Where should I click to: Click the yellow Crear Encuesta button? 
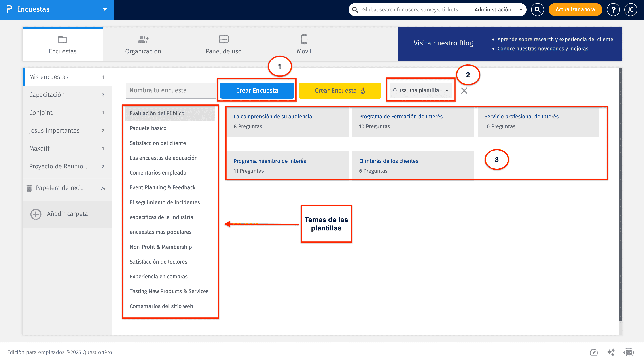point(339,90)
